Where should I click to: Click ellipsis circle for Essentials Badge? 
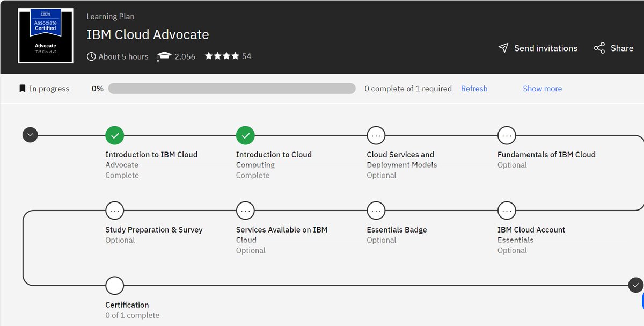pos(376,211)
